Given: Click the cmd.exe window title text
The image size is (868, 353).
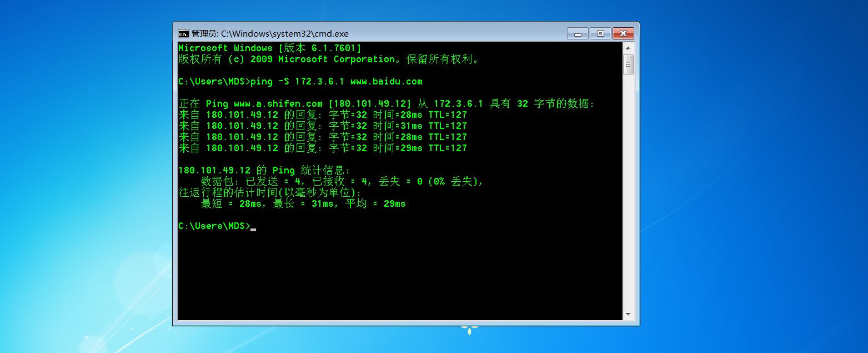Looking at the screenshot, I should point(270,33).
